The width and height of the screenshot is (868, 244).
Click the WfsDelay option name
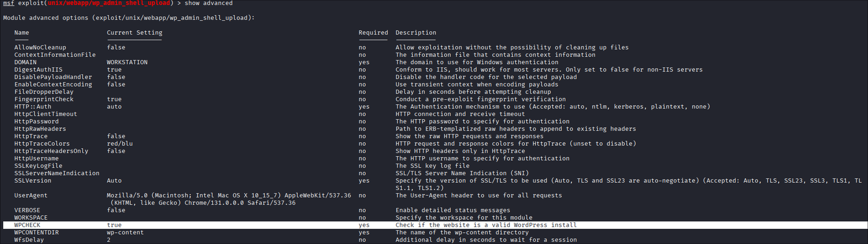coord(29,240)
